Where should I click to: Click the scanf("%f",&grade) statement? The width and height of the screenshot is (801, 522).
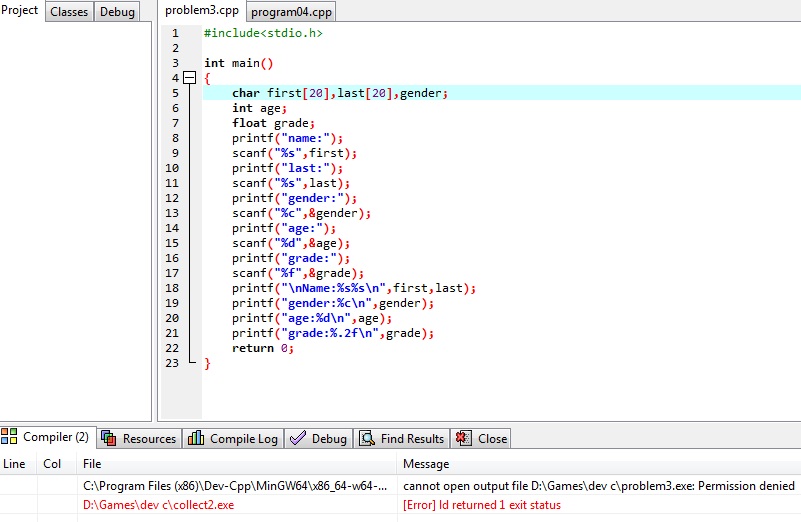(298, 273)
